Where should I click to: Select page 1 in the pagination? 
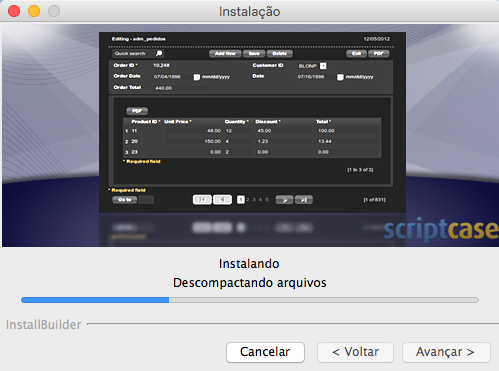click(x=241, y=200)
